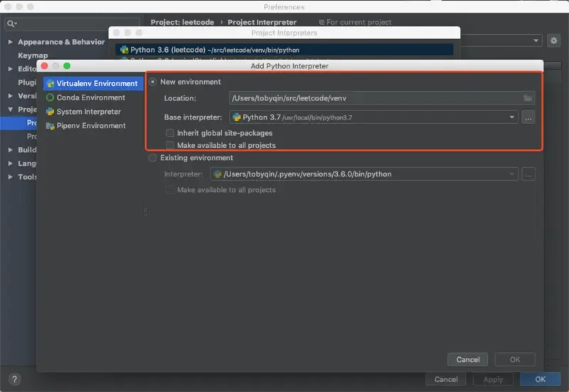Click the Python 3.6 leetcode interpreter icon
Viewport: 569px width, 392px height.
[124, 50]
